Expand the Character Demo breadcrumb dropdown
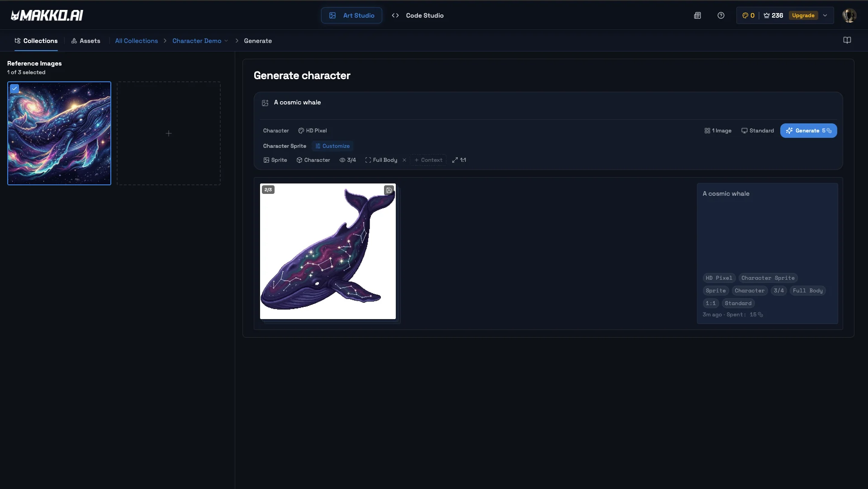This screenshot has height=489, width=868. coord(226,41)
